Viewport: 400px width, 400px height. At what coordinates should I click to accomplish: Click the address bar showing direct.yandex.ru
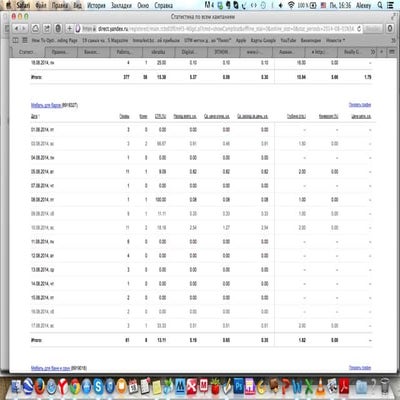(217, 29)
